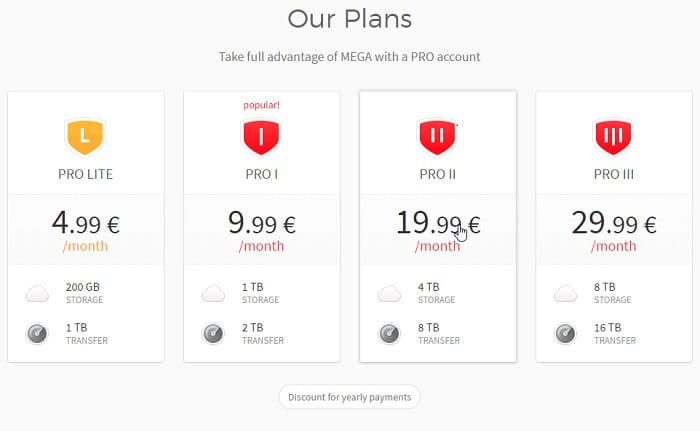Click the cloud storage icon in PRO III
700x431 pixels.
tap(565, 293)
